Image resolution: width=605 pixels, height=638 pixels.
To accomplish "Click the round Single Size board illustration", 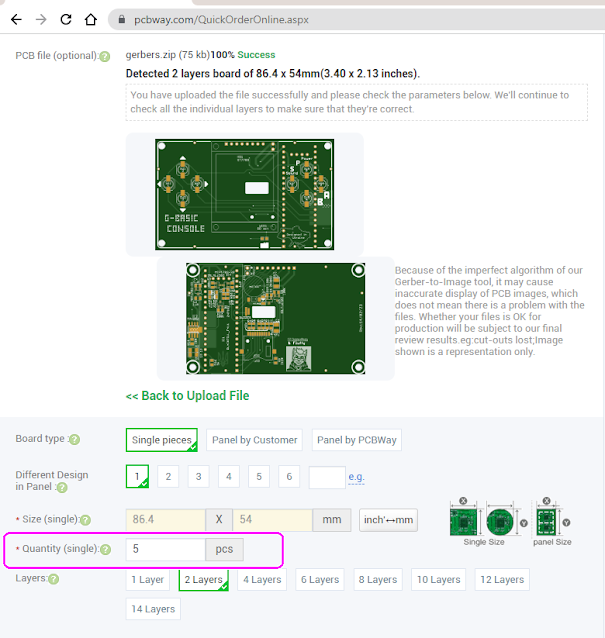I will click(x=500, y=522).
